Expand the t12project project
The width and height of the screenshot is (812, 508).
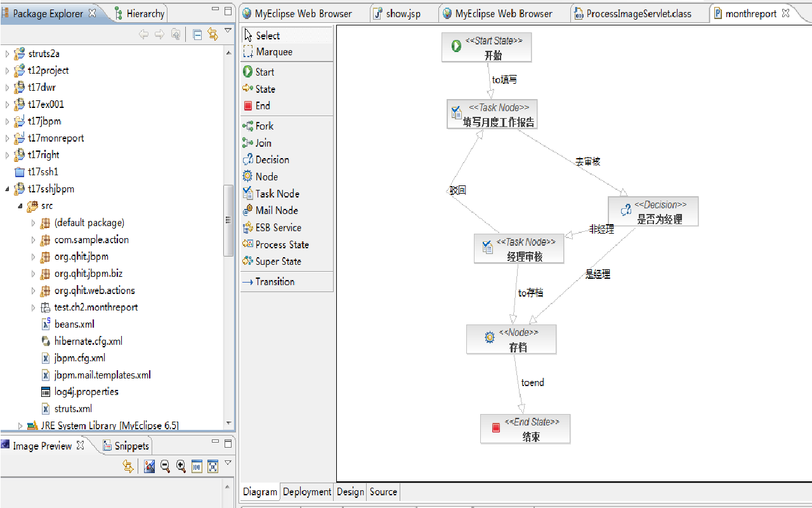tap(8, 70)
